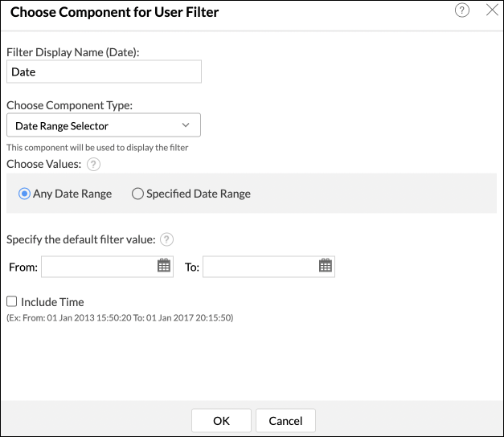Enable the Include Time checkbox
The height and width of the screenshot is (437, 504).
click(x=12, y=302)
